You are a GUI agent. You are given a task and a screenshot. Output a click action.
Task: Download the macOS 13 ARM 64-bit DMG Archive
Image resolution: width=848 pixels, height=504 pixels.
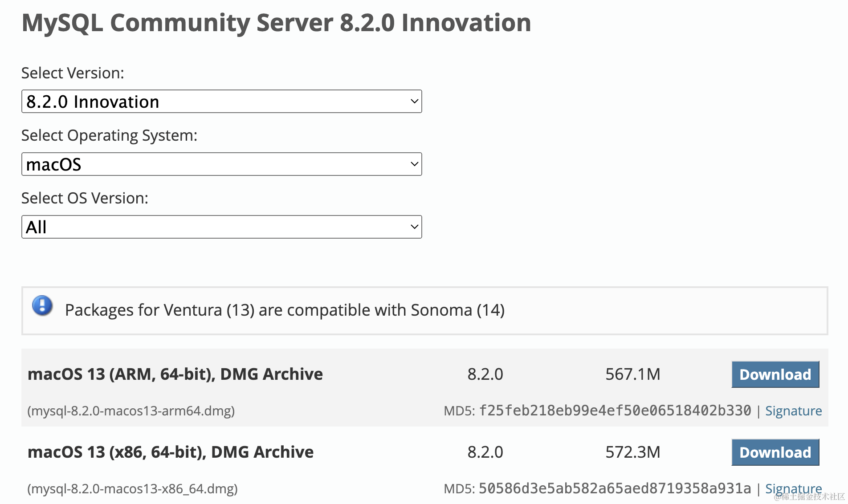[775, 374]
